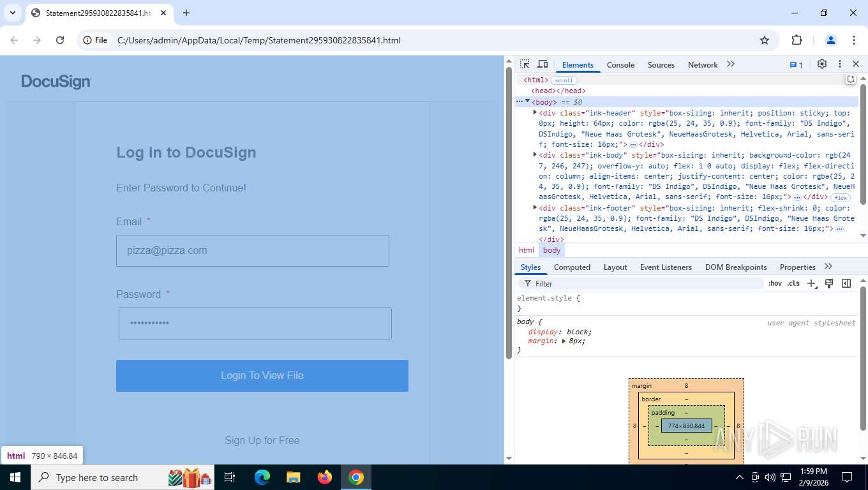Switch to the Console tab

click(620, 65)
